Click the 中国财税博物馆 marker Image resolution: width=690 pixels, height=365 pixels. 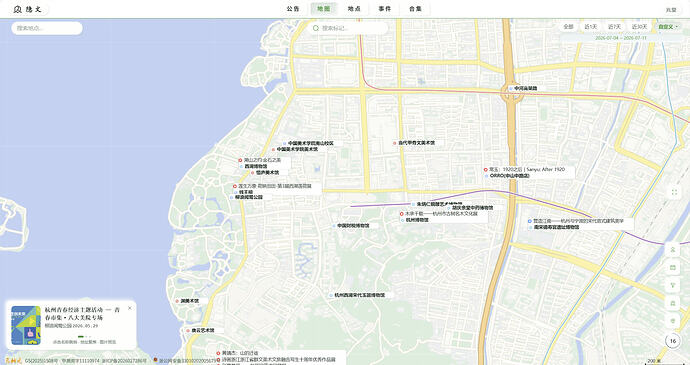(x=350, y=226)
